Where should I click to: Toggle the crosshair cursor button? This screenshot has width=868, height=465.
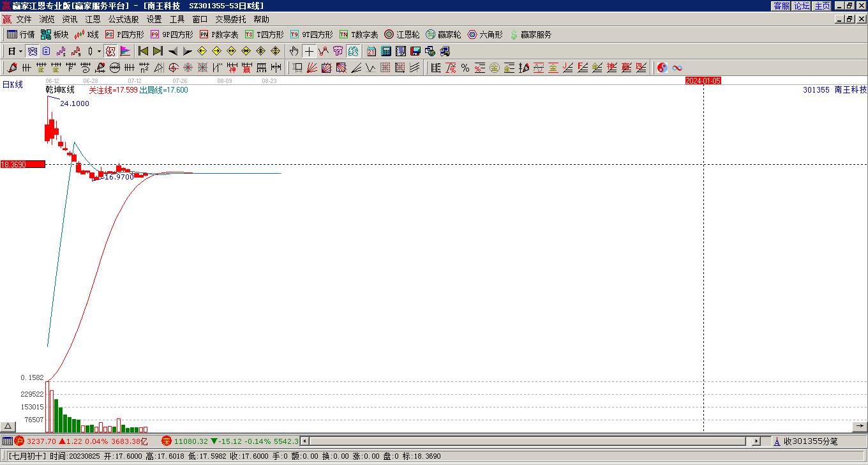tap(309, 51)
